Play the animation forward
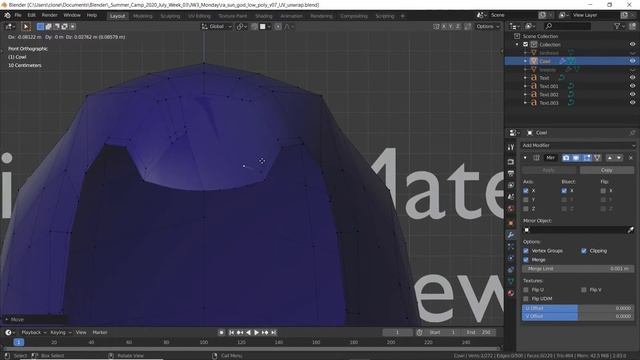The height and width of the screenshot is (360, 640). [x=256, y=333]
